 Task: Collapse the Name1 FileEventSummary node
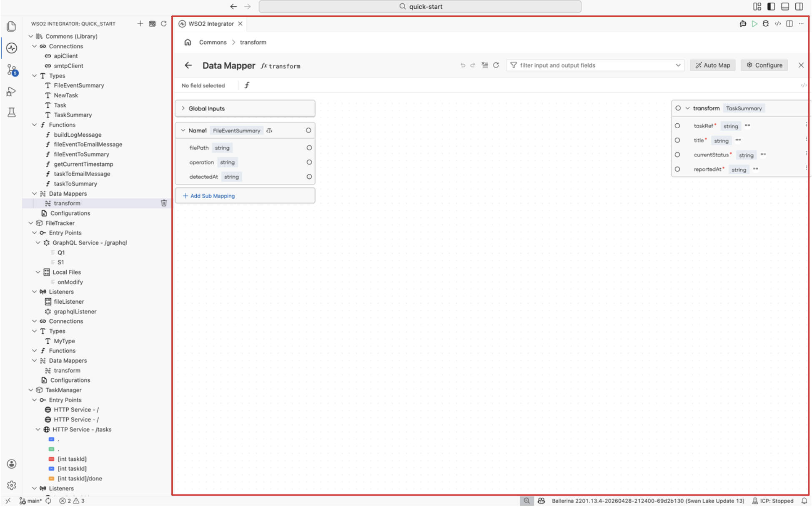(x=183, y=130)
